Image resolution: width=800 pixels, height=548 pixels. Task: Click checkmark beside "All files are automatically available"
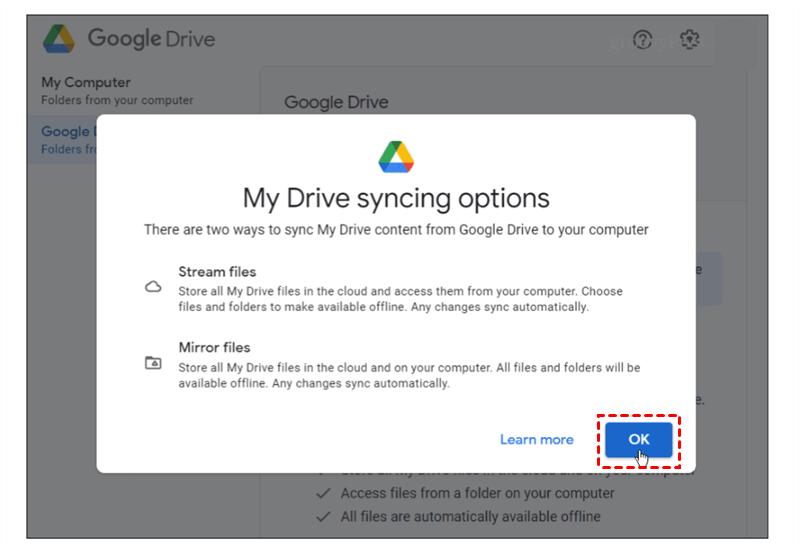click(322, 516)
